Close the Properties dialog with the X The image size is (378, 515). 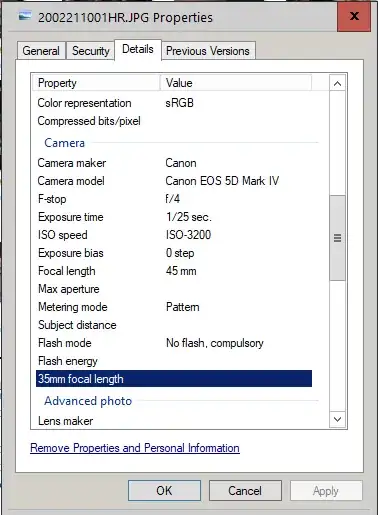[x=354, y=16]
